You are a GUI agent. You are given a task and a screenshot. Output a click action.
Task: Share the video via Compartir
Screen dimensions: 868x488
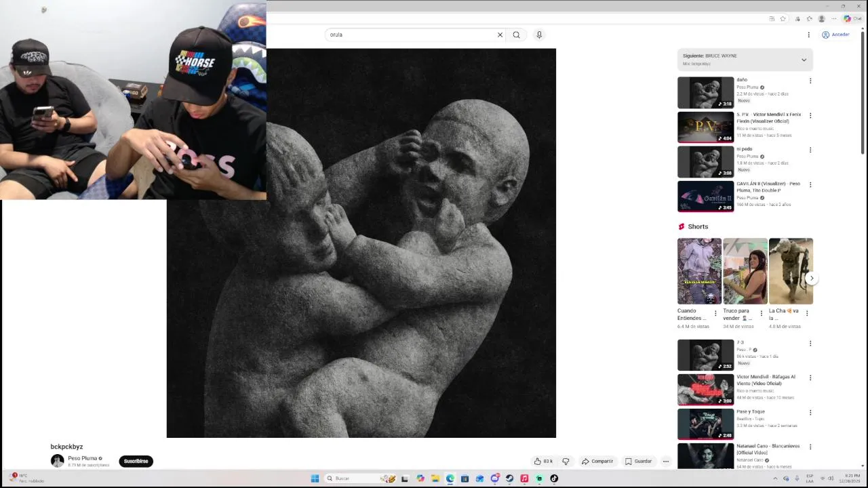tap(597, 461)
